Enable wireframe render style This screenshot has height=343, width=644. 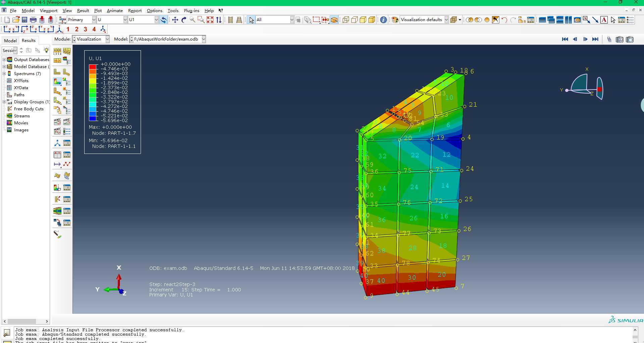click(346, 20)
